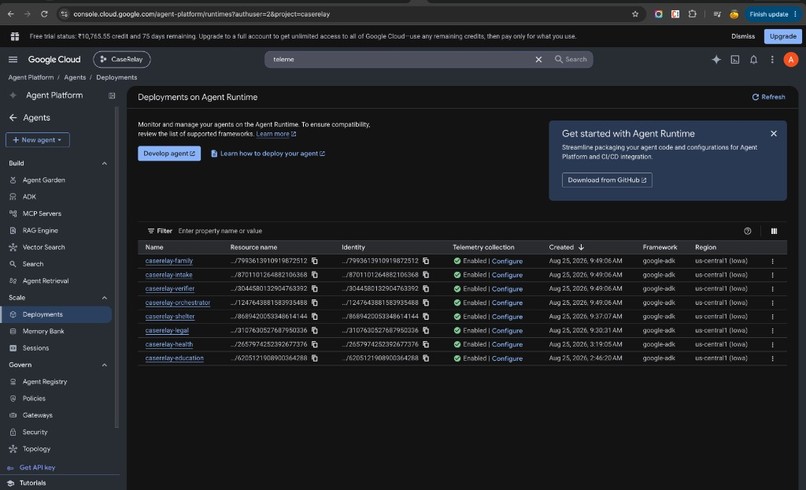Open Agent Garden in sidebar
Viewport: 806px width, 490px height.
pyautogui.click(x=44, y=180)
